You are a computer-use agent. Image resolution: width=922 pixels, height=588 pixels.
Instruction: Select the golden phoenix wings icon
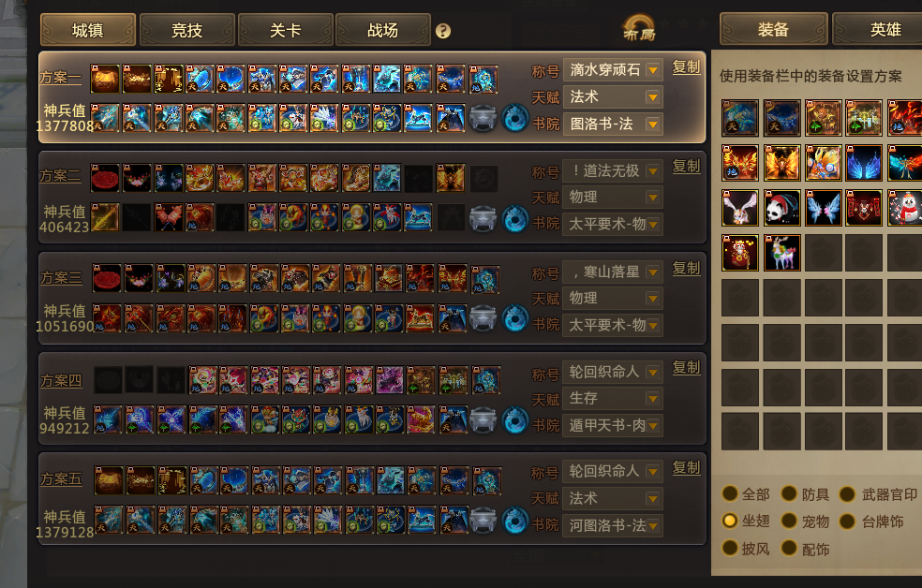coord(781,163)
